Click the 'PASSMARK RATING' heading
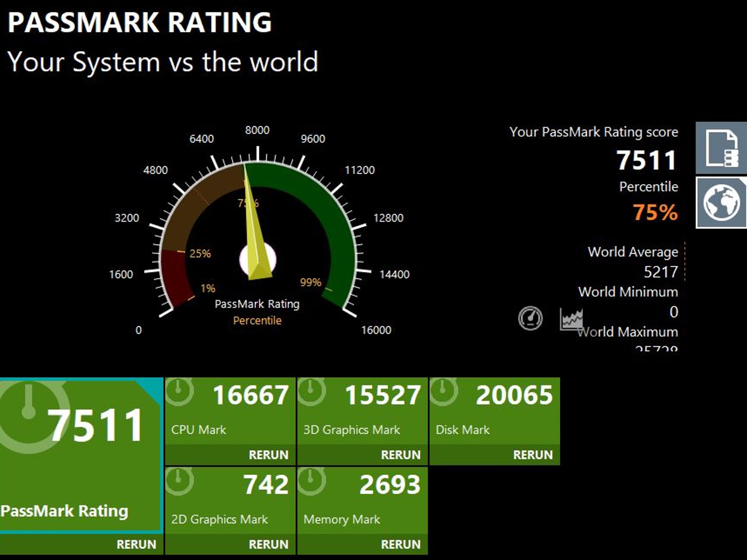Viewport: 747px width, 560px height. tap(140, 23)
